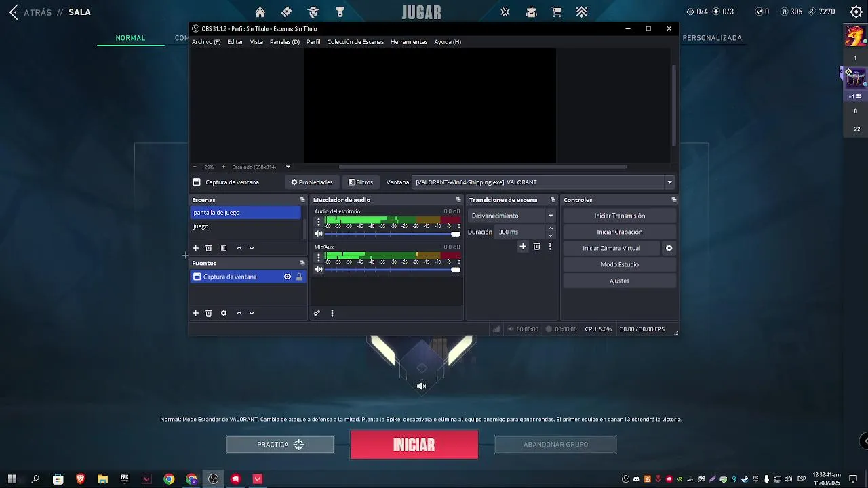Undock Escenas panel icon
Screen dimensions: 868x488
pos(302,200)
